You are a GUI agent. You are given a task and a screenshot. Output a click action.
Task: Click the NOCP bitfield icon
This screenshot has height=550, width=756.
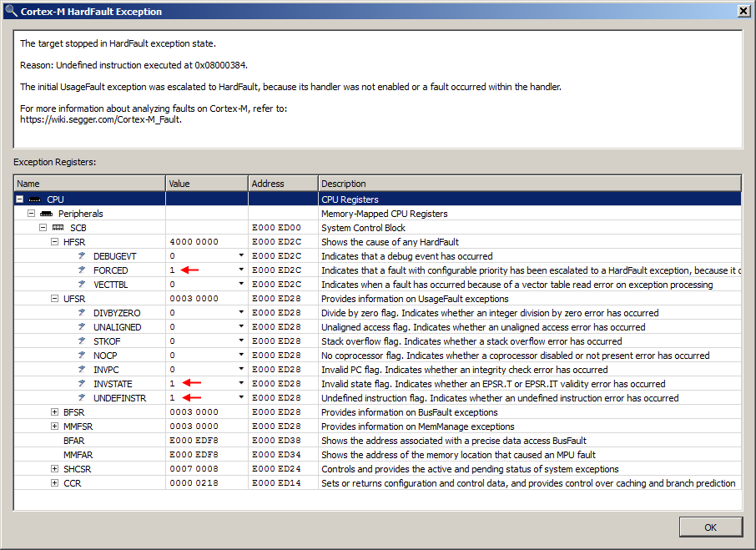(81, 355)
